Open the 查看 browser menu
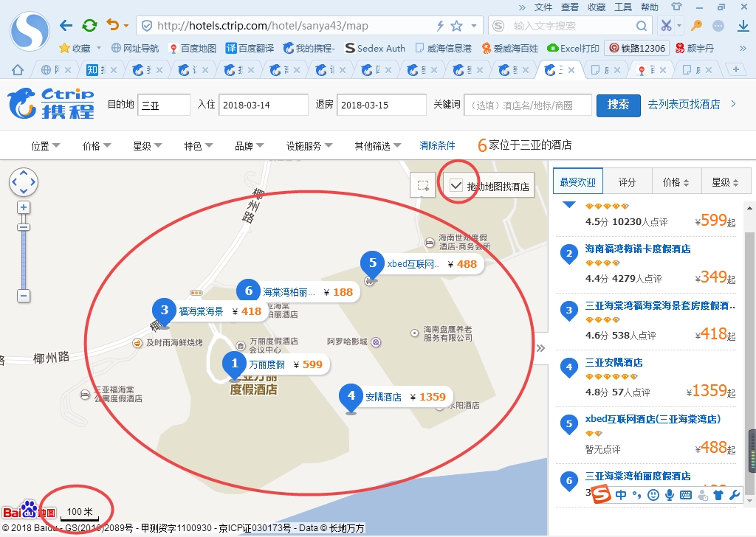 click(570, 7)
